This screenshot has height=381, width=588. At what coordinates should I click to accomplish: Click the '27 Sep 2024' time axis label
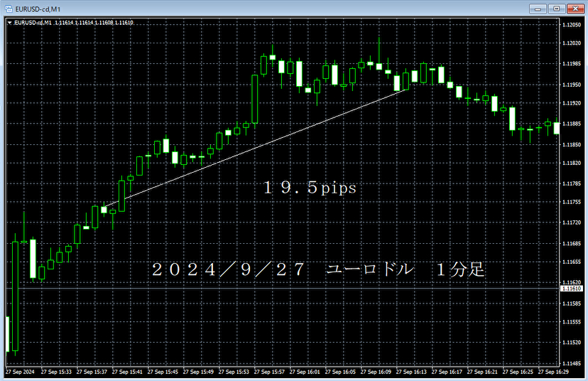pyautogui.click(x=20, y=372)
